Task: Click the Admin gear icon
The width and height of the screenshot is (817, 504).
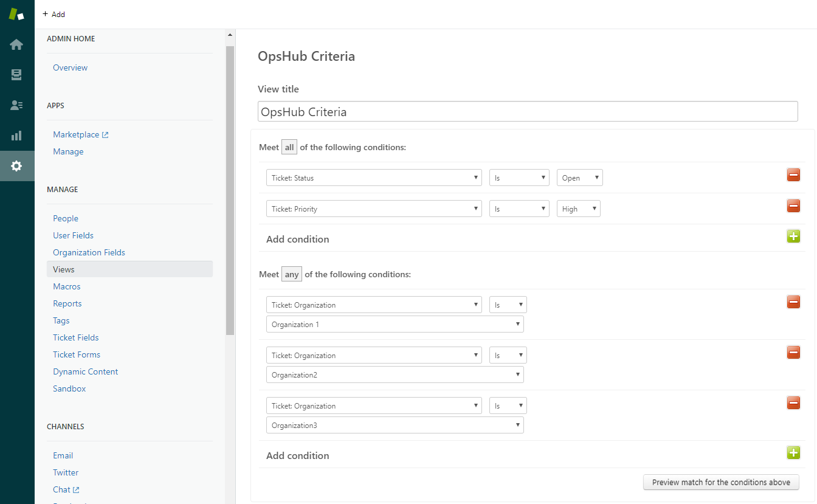Action: click(x=16, y=166)
